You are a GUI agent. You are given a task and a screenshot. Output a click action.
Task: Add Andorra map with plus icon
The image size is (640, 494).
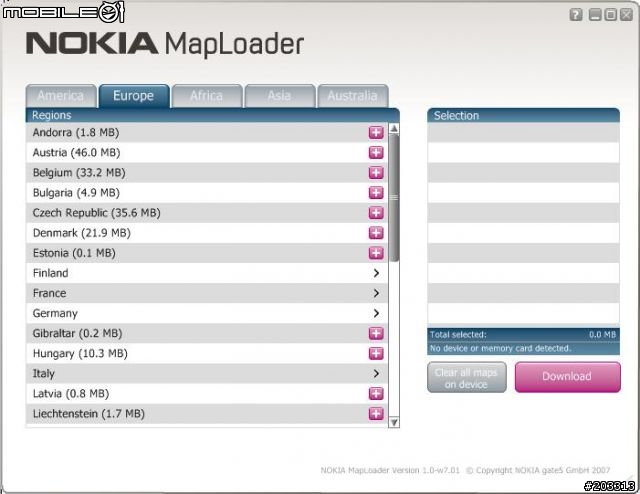tap(376, 132)
